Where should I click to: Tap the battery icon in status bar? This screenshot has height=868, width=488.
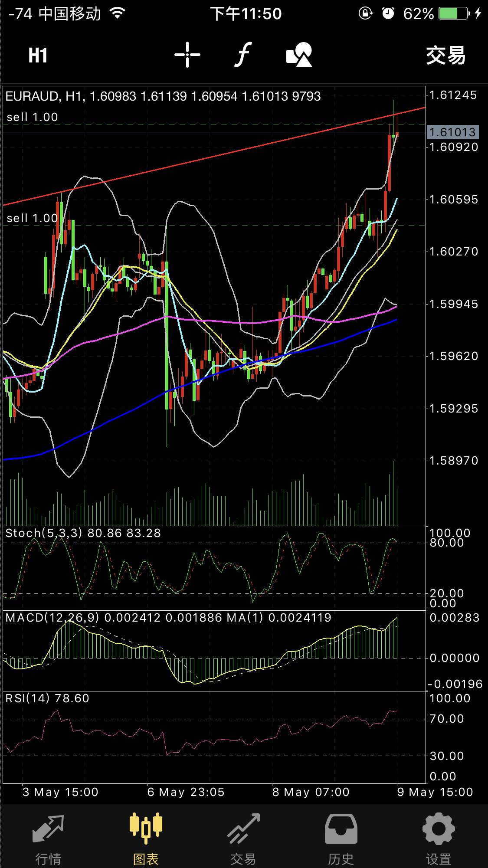coord(455,13)
